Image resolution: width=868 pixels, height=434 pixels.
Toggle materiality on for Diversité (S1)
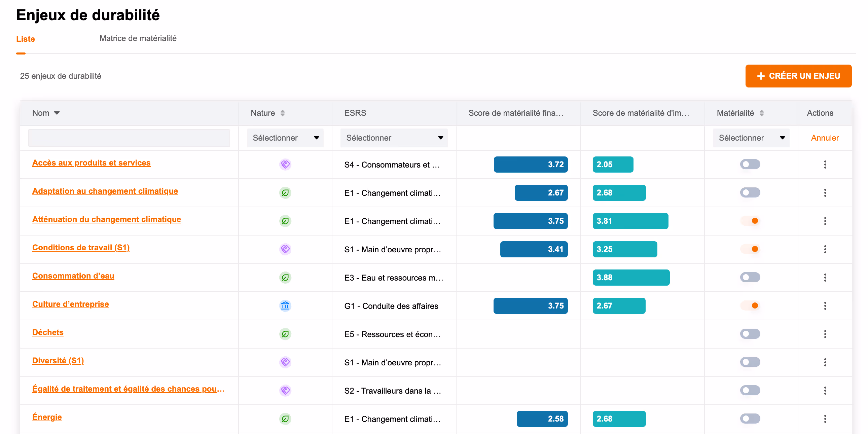[750, 363]
